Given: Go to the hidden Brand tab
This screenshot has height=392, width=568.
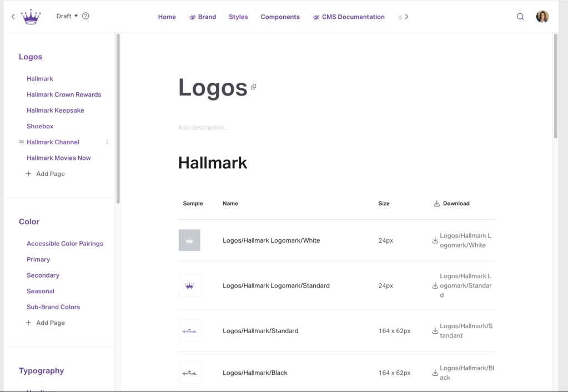Looking at the screenshot, I should click(x=203, y=17).
